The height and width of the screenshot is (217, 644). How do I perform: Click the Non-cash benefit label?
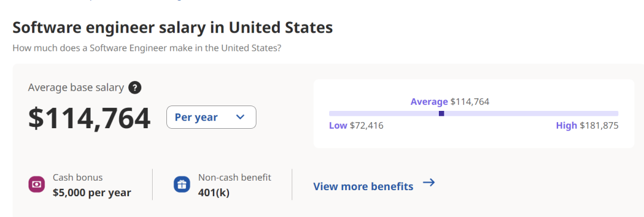[x=234, y=178]
